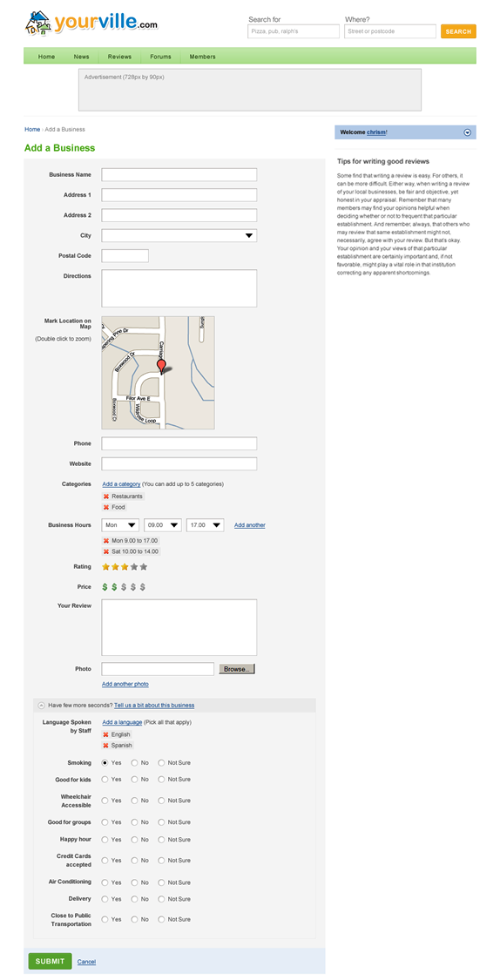Screen dimensions: 500x980
Task: Select No for Air Conditioning
Action: tap(134, 882)
